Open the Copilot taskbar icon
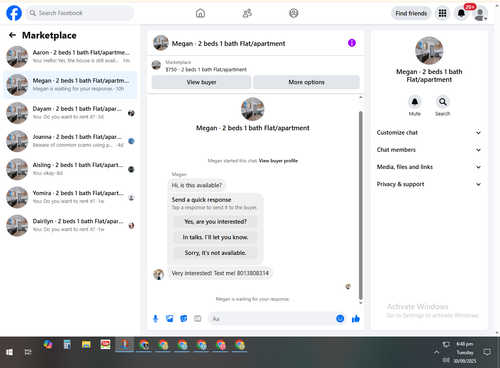This screenshot has width=500, height=368. coord(48,344)
